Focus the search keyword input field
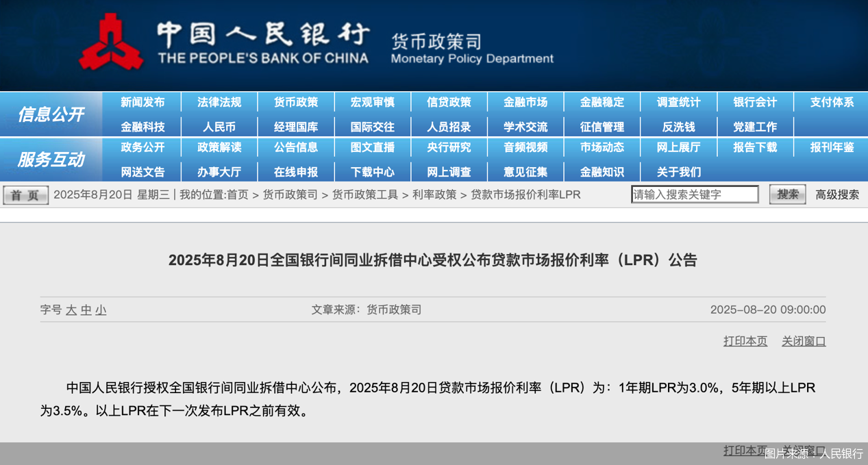 pos(695,194)
